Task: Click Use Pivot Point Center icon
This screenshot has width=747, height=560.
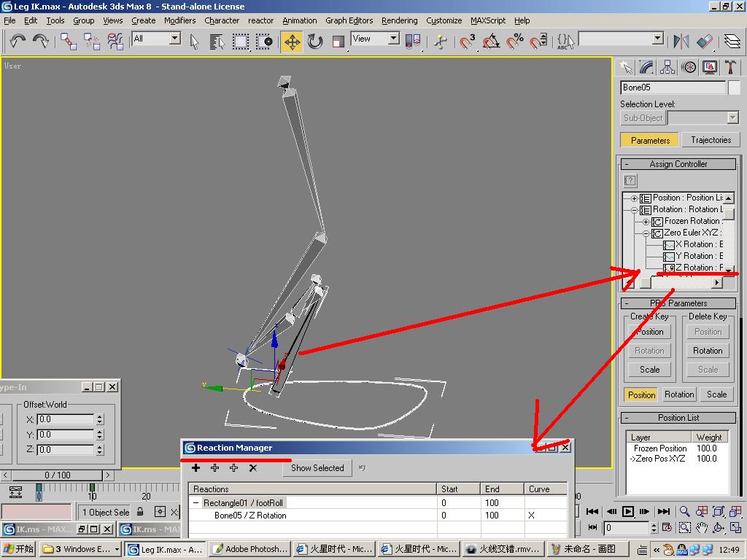Action: (x=413, y=42)
